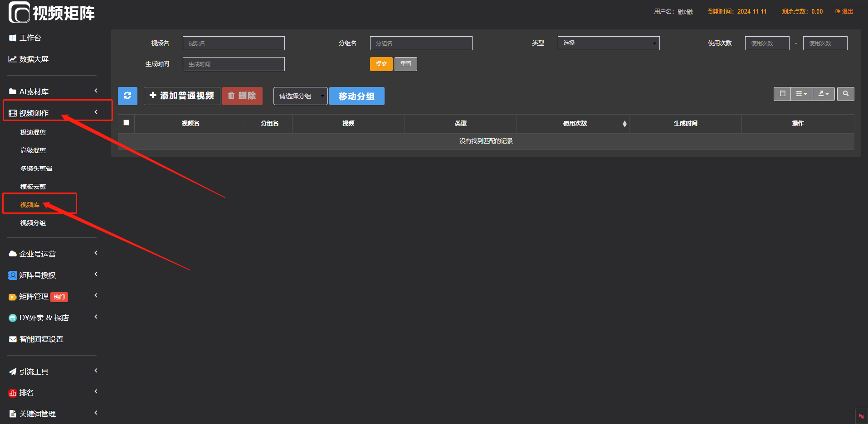Focus the 使用次数 input after the dash

point(825,43)
